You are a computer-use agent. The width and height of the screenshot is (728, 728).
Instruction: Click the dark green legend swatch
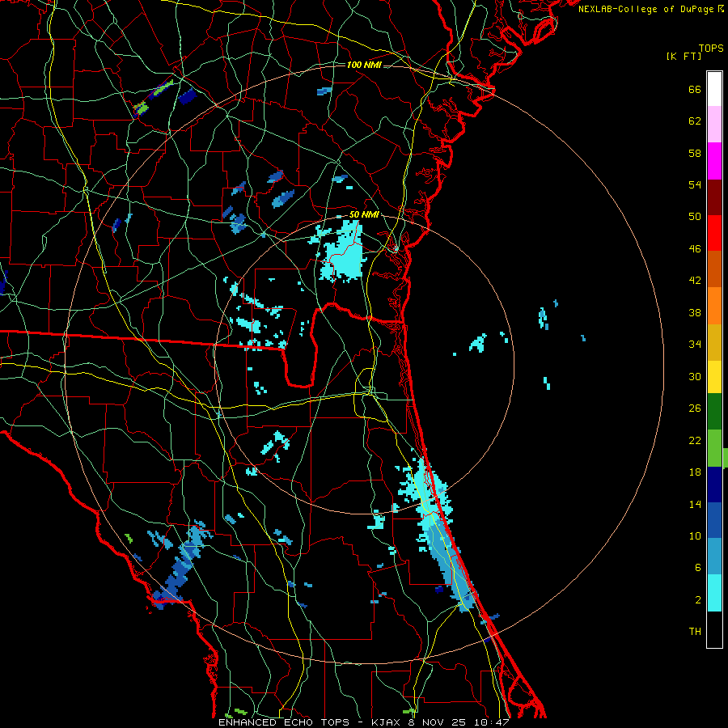(x=714, y=412)
